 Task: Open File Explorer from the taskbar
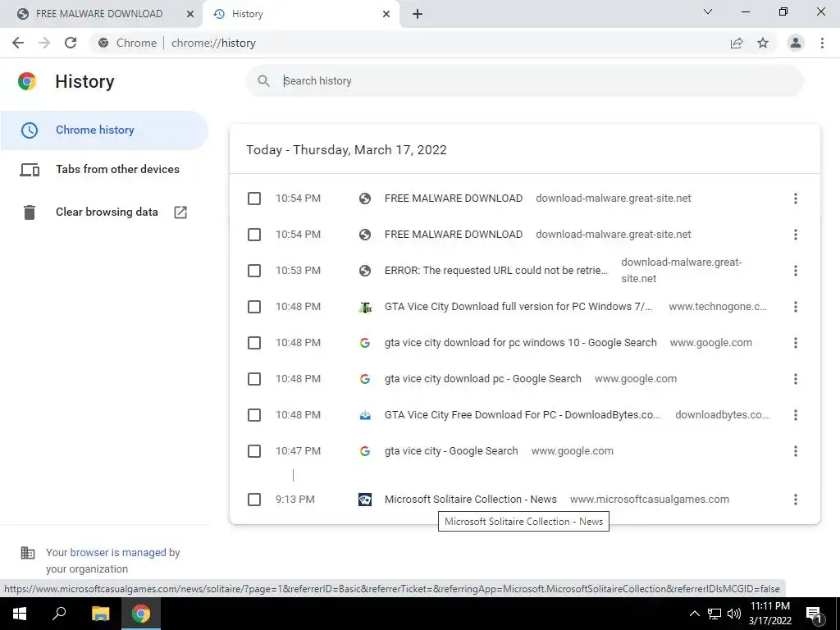tap(100, 614)
